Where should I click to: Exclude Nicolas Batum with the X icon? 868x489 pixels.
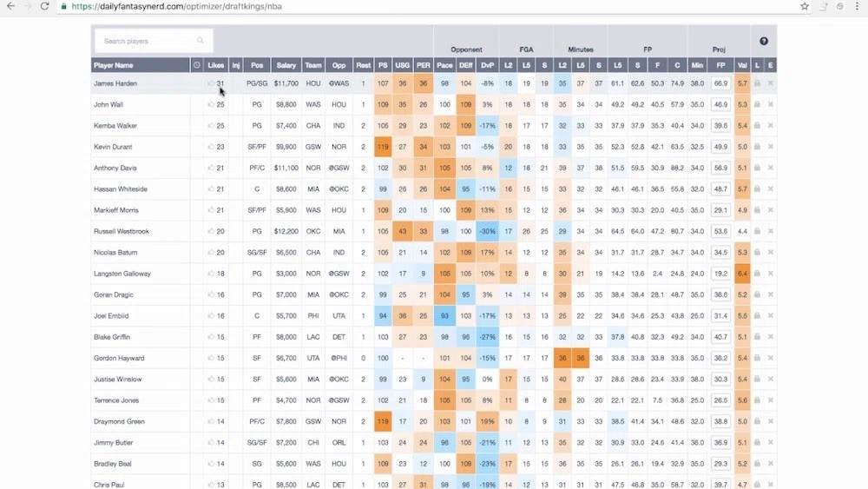(x=771, y=253)
